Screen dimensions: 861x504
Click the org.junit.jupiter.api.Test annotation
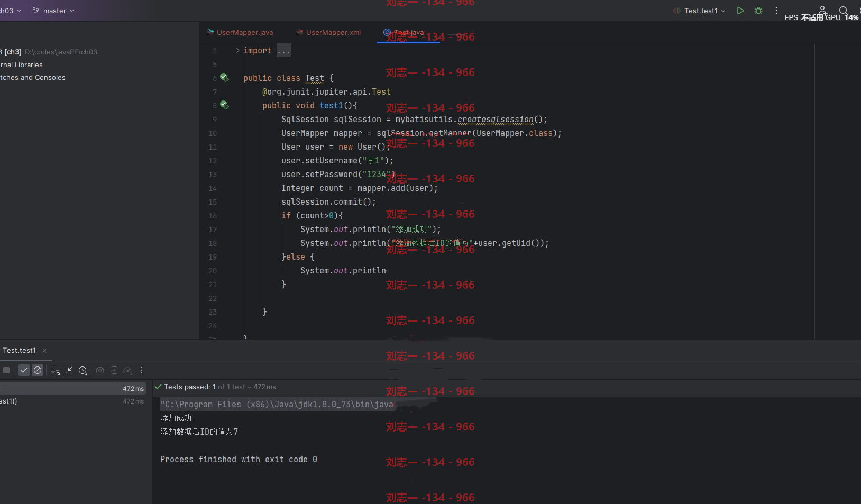click(x=326, y=91)
